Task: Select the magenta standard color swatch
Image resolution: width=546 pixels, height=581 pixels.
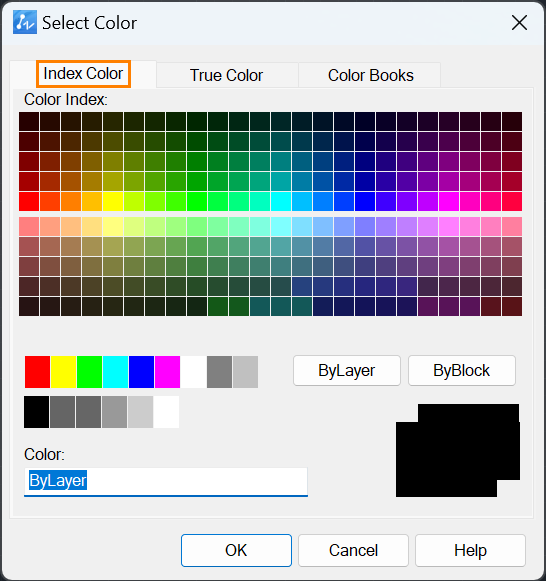Action: [x=167, y=372]
